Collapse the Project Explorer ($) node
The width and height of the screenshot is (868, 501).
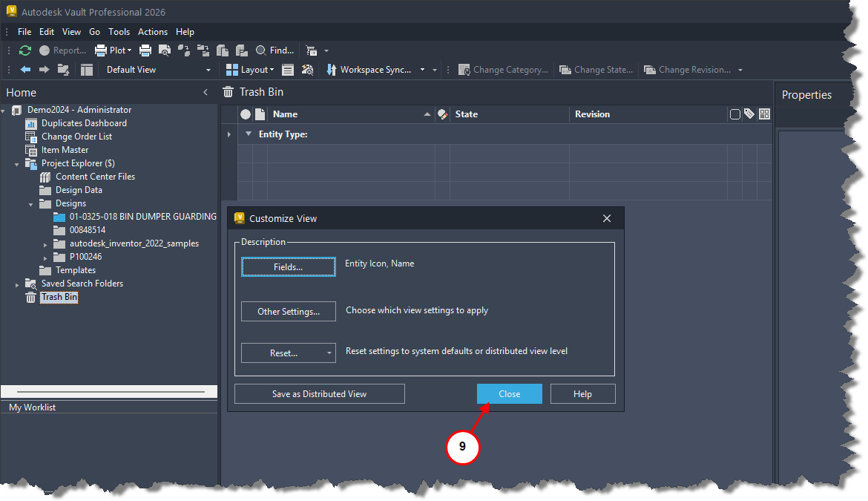(x=16, y=165)
